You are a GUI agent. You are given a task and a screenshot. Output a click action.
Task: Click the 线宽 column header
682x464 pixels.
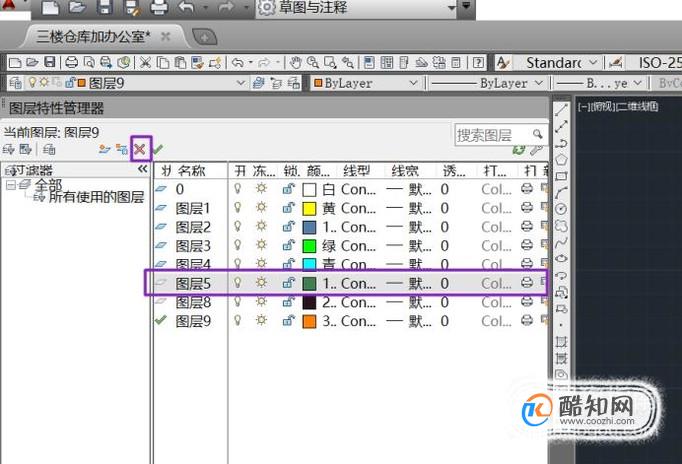[x=405, y=170]
